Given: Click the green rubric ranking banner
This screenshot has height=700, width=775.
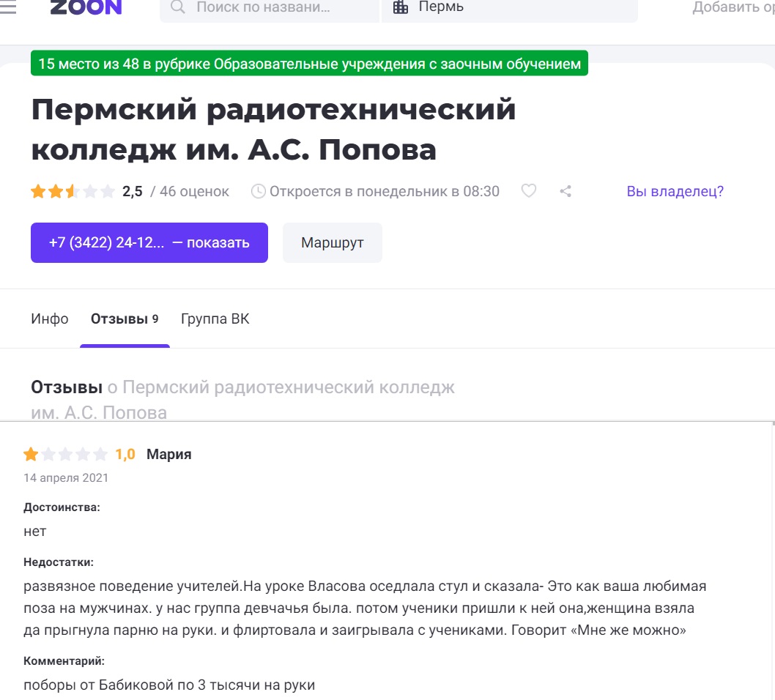Looking at the screenshot, I should pos(309,63).
